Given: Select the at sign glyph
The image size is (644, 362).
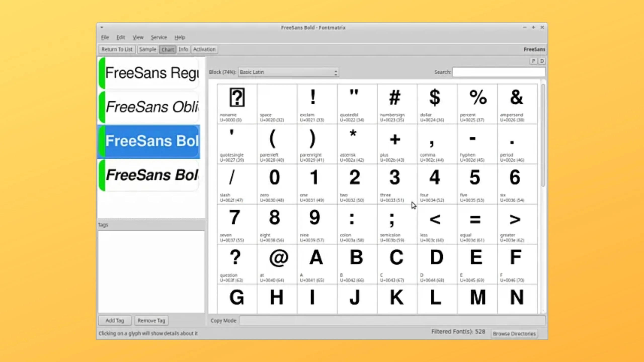Looking at the screenshot, I should [277, 264].
